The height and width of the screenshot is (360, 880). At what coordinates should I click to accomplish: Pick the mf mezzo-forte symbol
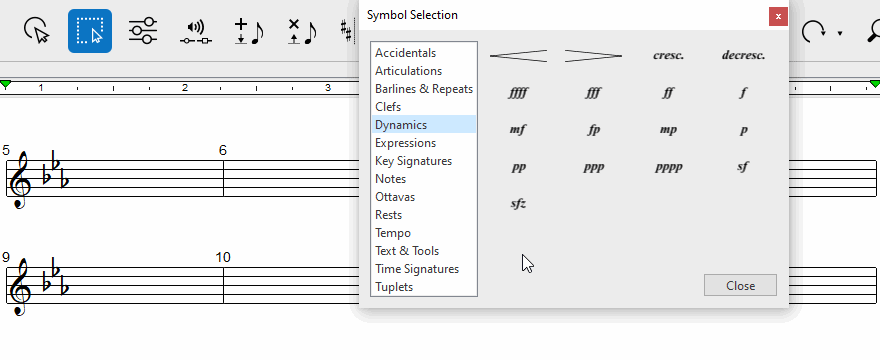[518, 130]
